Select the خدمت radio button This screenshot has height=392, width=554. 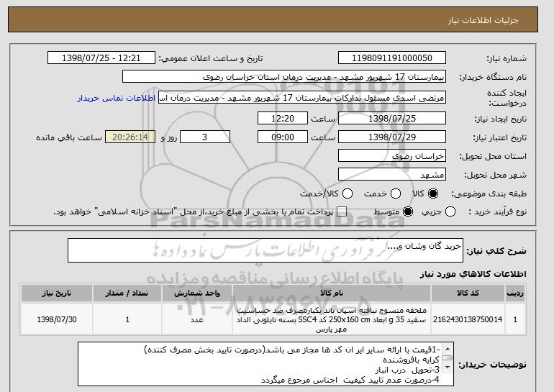pos(396,193)
